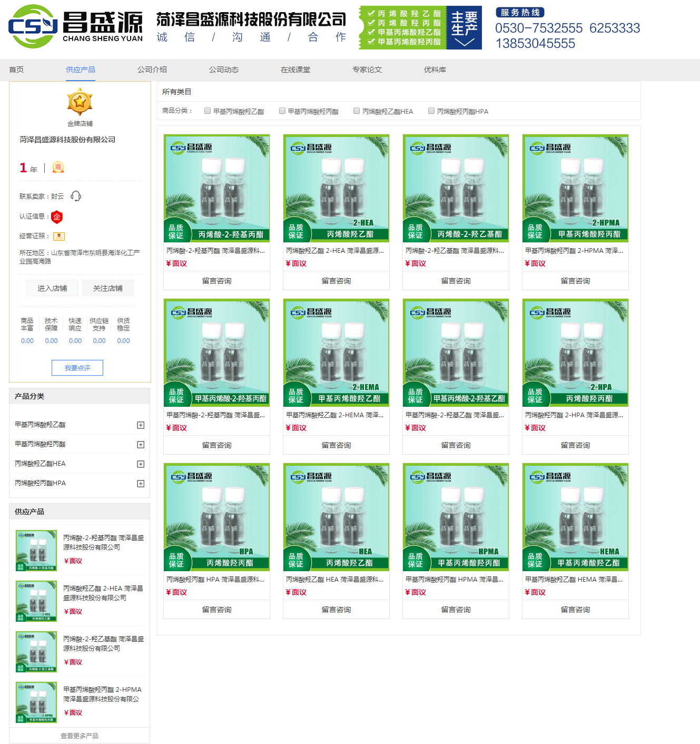Click the 丙烯酸羟丙酯 2-HPA product title
The image size is (700, 744).
574,415
